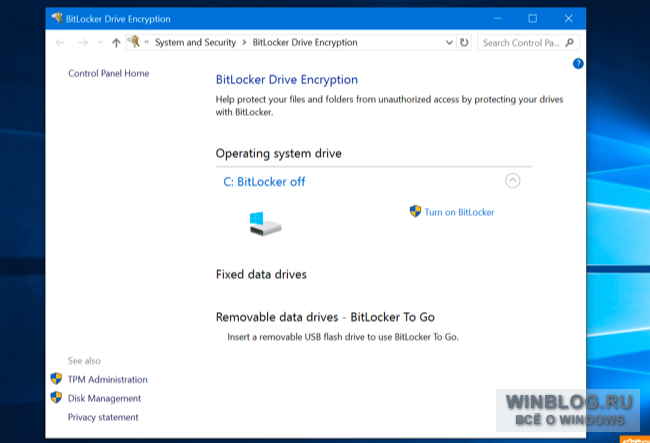The image size is (650, 443).
Task: Click the Back navigation arrow
Action: click(x=60, y=43)
